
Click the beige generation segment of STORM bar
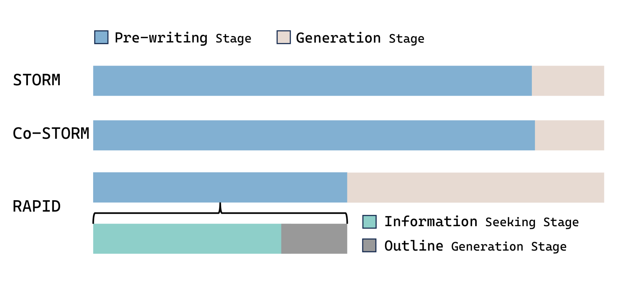coord(568,81)
